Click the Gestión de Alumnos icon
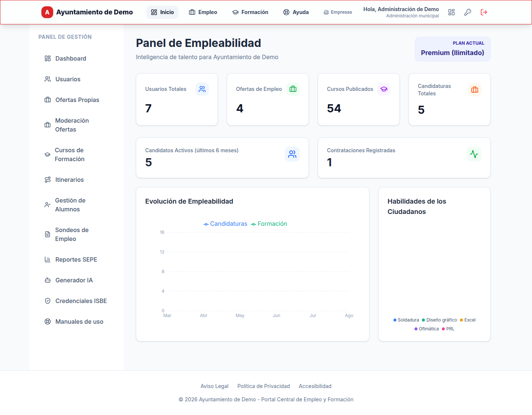Image resolution: width=532 pixels, height=415 pixels. pyautogui.click(x=48, y=205)
